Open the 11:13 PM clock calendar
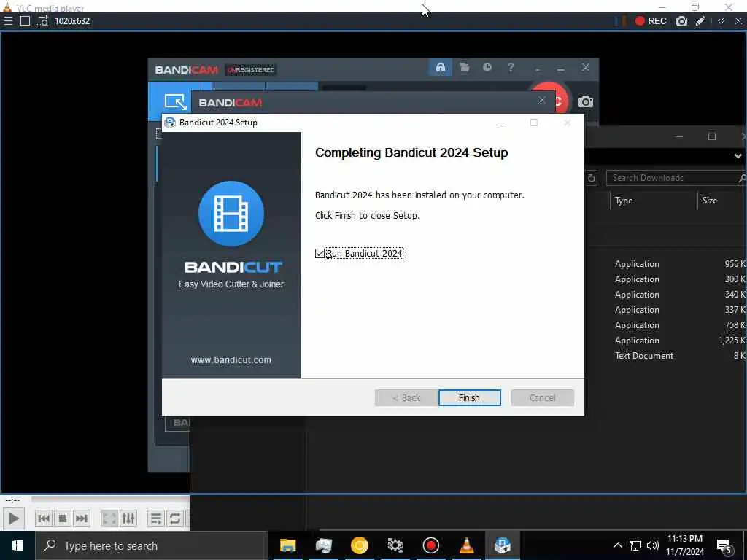The width and height of the screenshot is (747, 560). coord(684,545)
